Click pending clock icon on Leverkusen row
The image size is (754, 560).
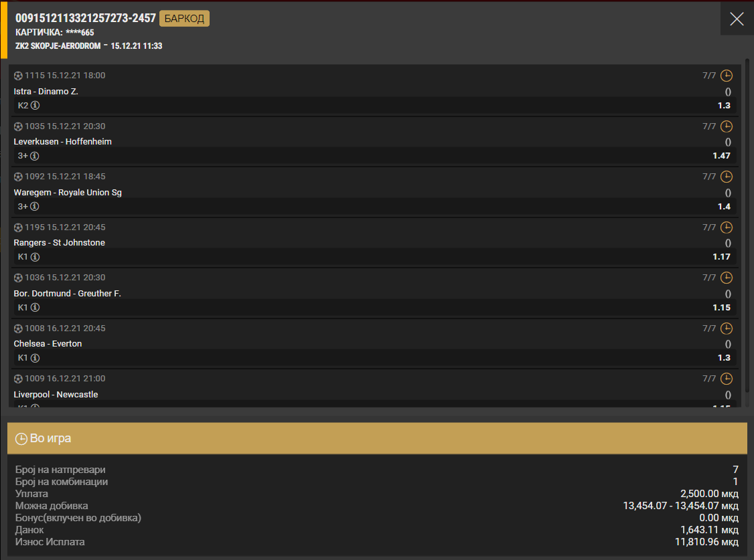click(727, 126)
